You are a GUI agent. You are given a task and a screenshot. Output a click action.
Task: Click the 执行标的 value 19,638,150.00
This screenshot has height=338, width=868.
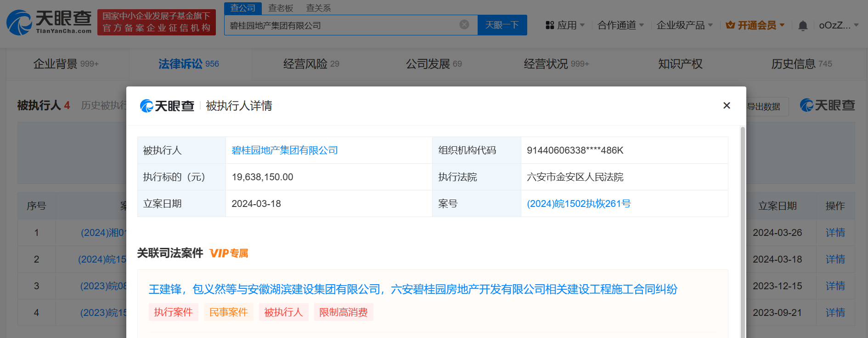[x=262, y=177]
